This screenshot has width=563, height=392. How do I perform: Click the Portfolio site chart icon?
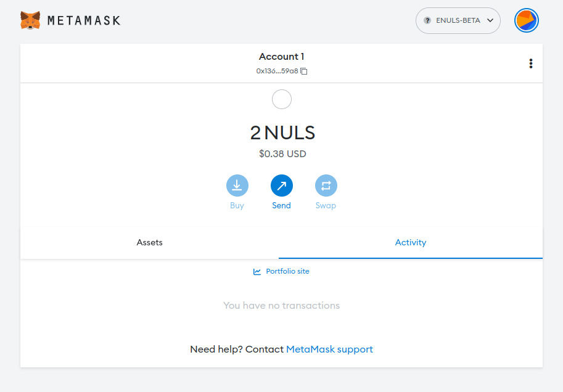(x=257, y=272)
